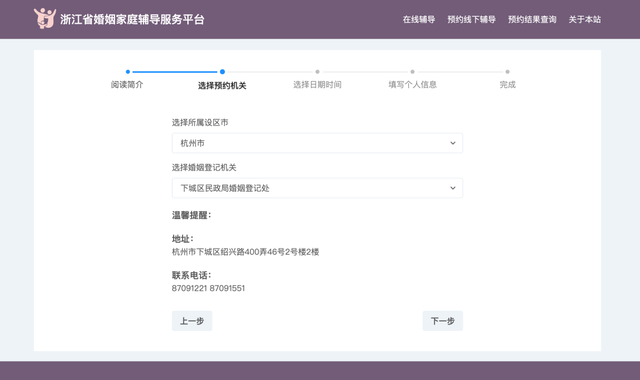Open the 在线辅导 menu item
Screen dimensions: 640x380
(x=419, y=19)
